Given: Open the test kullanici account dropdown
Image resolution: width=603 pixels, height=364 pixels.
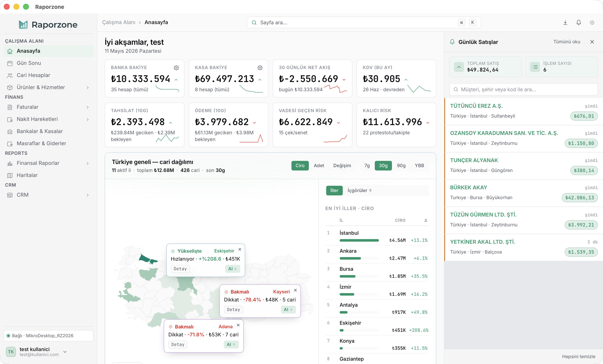Looking at the screenshot, I should [x=65, y=352].
